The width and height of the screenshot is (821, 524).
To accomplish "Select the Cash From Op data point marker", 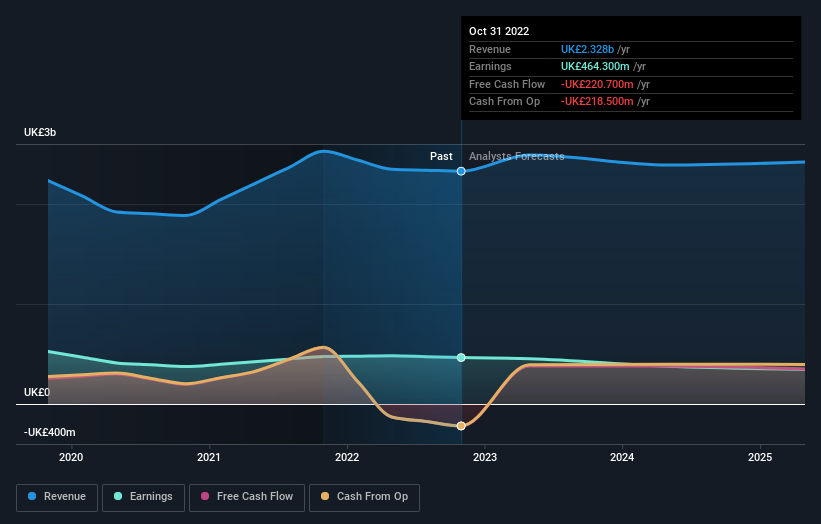I will click(461, 426).
